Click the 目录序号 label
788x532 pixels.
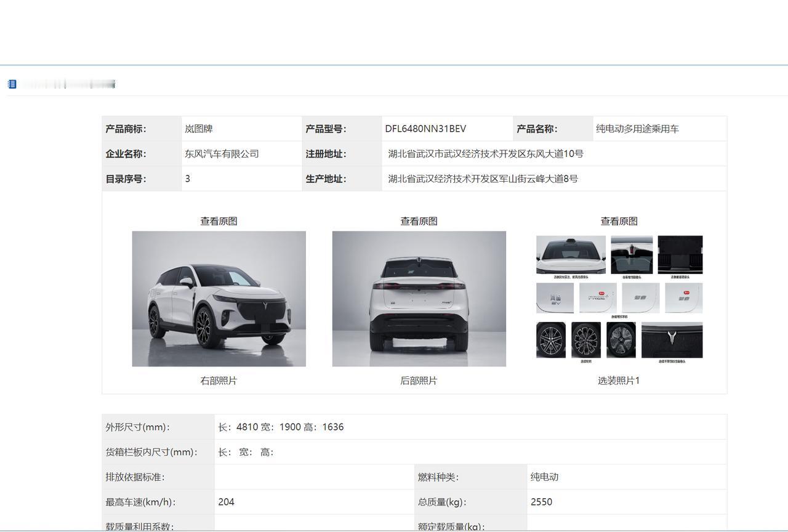point(126,179)
